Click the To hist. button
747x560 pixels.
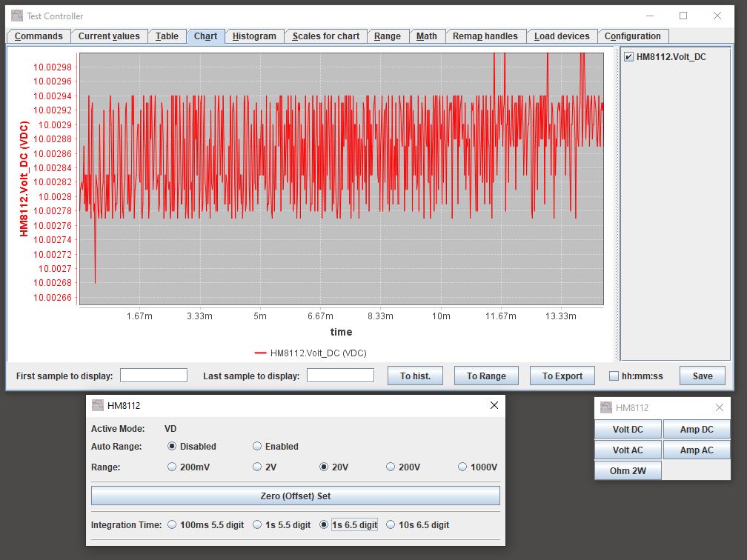[x=415, y=376]
